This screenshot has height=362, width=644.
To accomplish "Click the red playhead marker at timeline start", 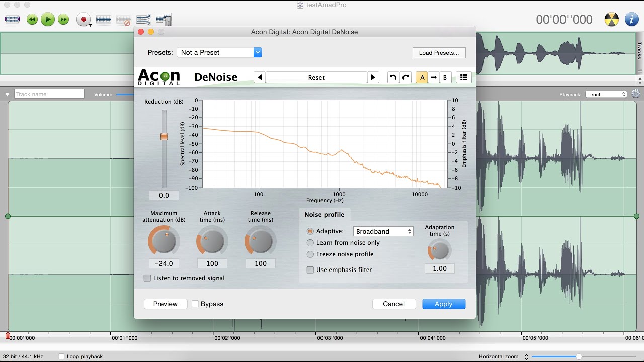I will [x=8, y=335].
